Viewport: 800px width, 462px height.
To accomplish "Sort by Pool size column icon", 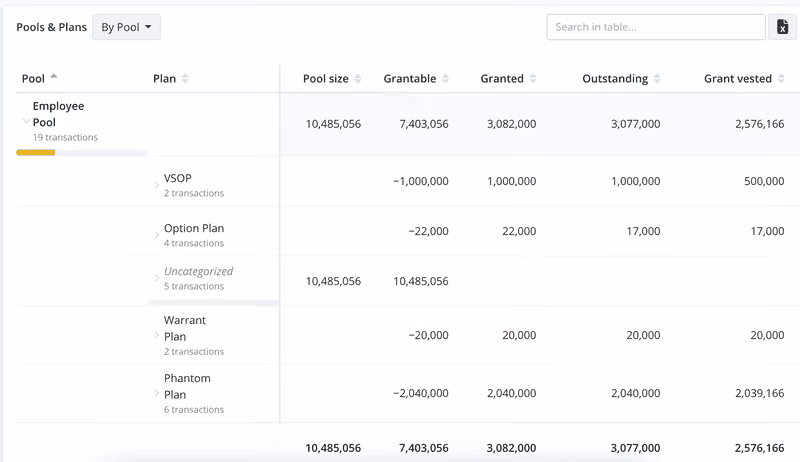I will point(358,79).
